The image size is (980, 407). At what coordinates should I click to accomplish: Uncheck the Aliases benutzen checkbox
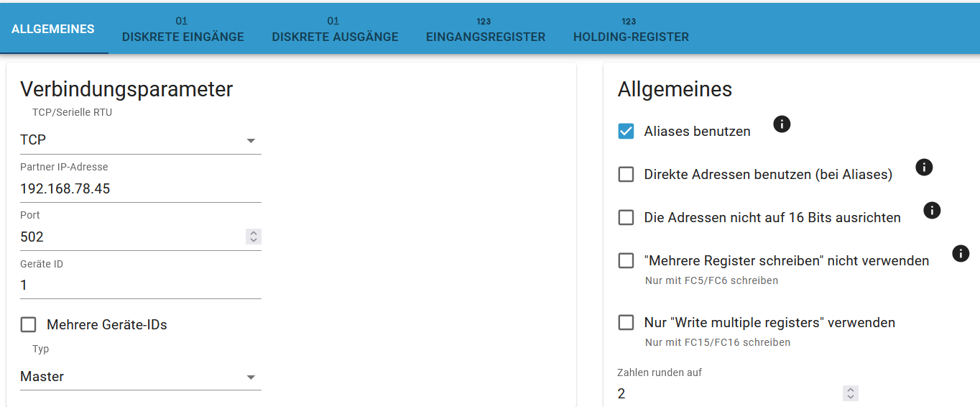click(x=626, y=132)
